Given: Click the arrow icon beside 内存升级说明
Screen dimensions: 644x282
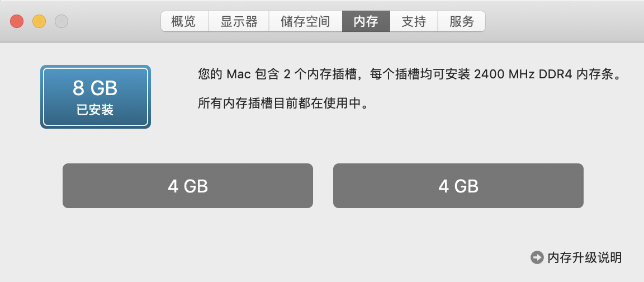Looking at the screenshot, I should pos(537,258).
